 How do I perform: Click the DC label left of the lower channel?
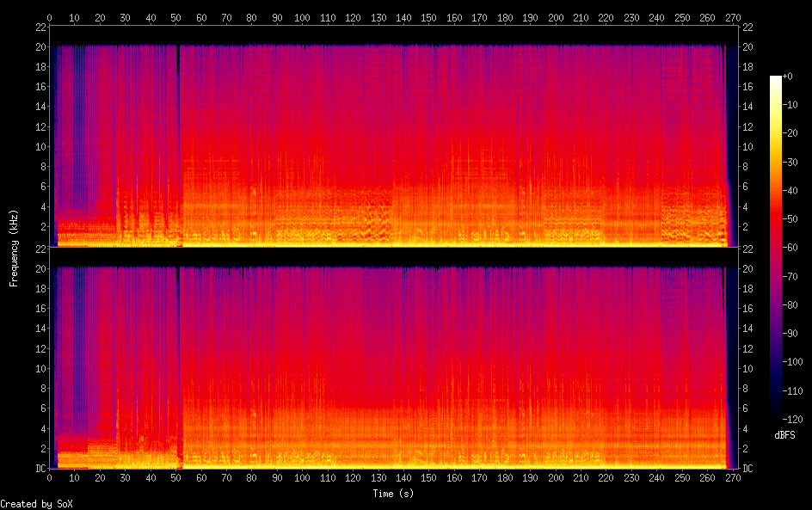pyautogui.click(x=39, y=469)
